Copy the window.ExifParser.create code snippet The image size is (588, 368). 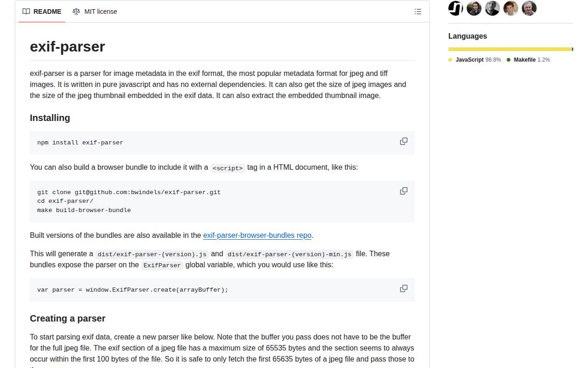click(x=404, y=288)
